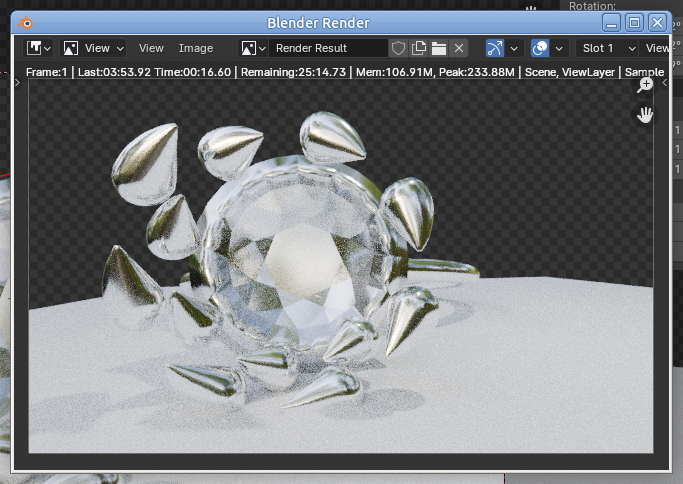The height and width of the screenshot is (484, 683).
Task: Click the Mem:106.91M status text
Action: (395, 72)
